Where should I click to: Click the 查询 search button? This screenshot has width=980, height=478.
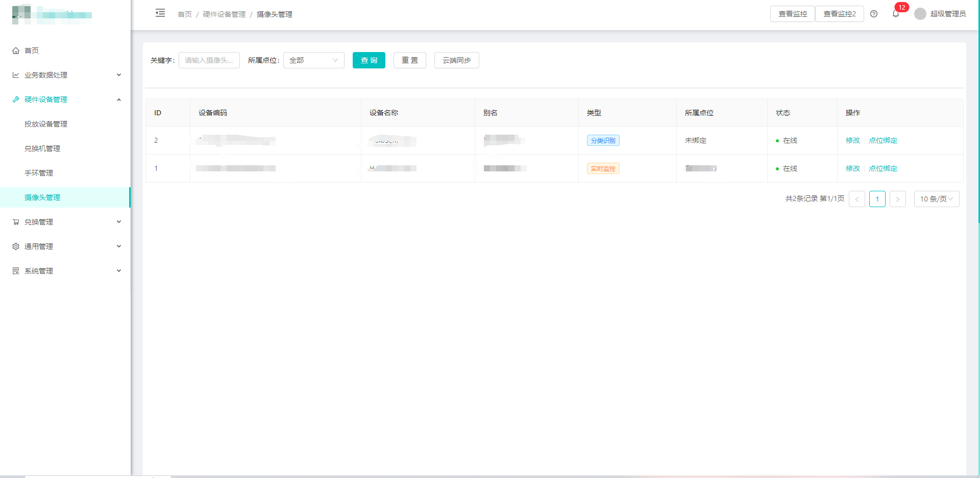click(369, 60)
